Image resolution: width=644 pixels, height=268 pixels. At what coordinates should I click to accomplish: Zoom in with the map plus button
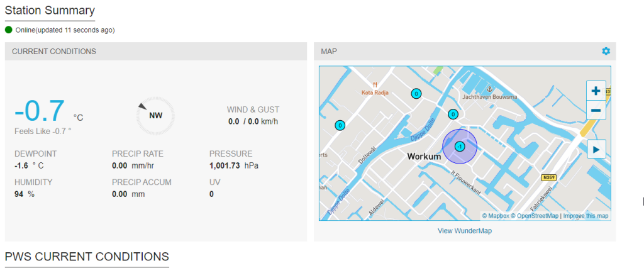(x=596, y=91)
